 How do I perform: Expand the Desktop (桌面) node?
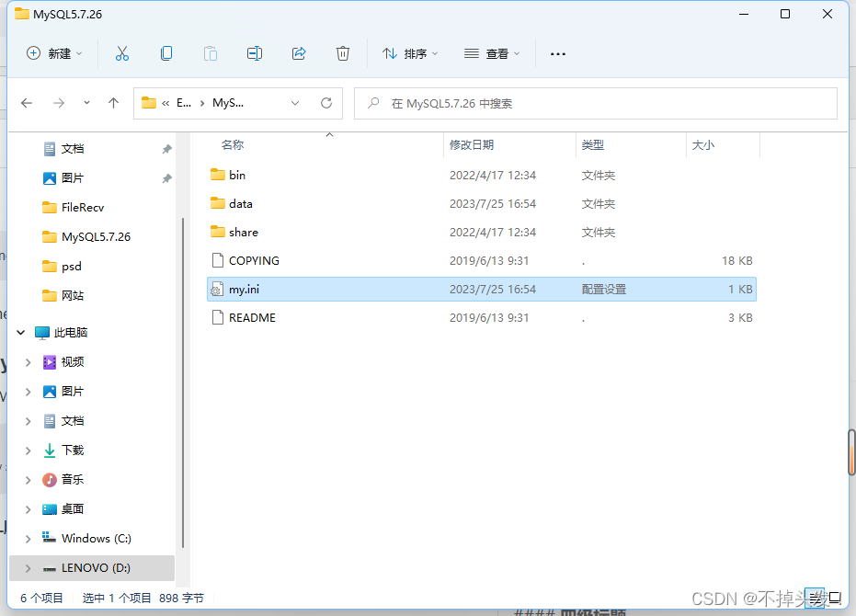[28, 509]
